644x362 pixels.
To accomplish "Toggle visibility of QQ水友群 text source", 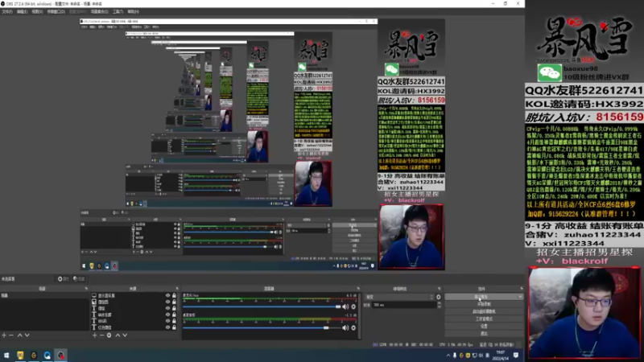I will point(167,315).
